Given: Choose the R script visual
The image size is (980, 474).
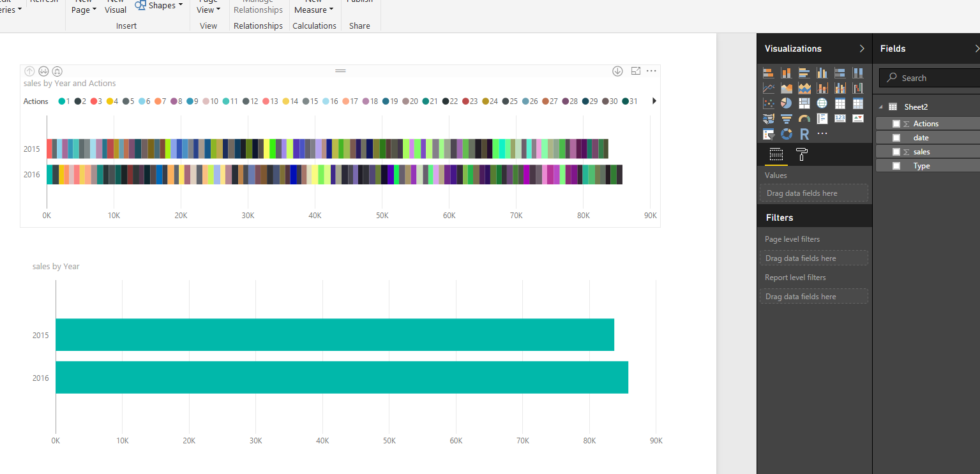Looking at the screenshot, I should click(x=804, y=134).
